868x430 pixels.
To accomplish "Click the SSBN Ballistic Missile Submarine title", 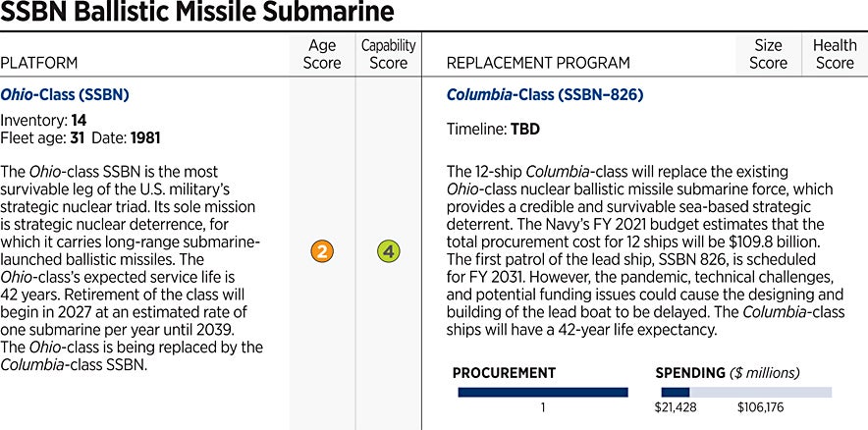I will (x=197, y=14).
